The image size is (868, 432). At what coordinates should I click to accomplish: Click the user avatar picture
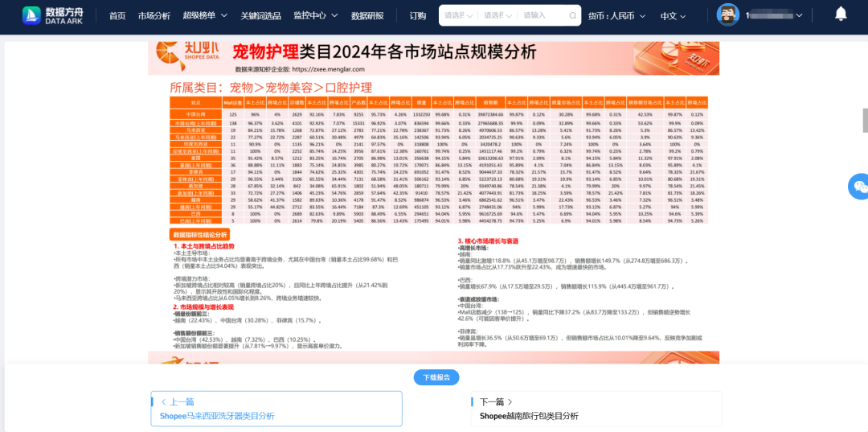coord(728,15)
